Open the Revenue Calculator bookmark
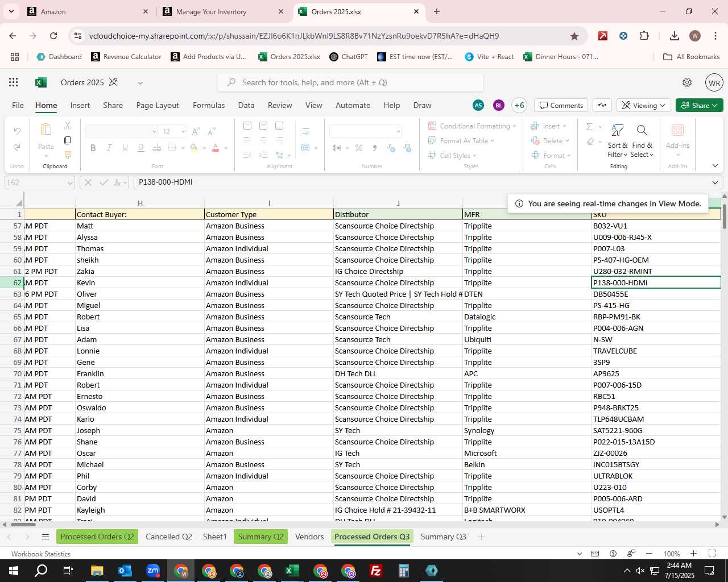728x582 pixels. (x=126, y=57)
